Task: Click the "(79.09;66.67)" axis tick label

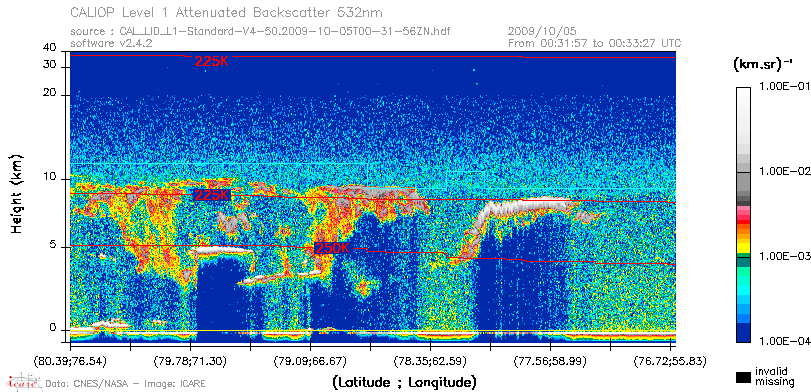Action: (x=310, y=360)
